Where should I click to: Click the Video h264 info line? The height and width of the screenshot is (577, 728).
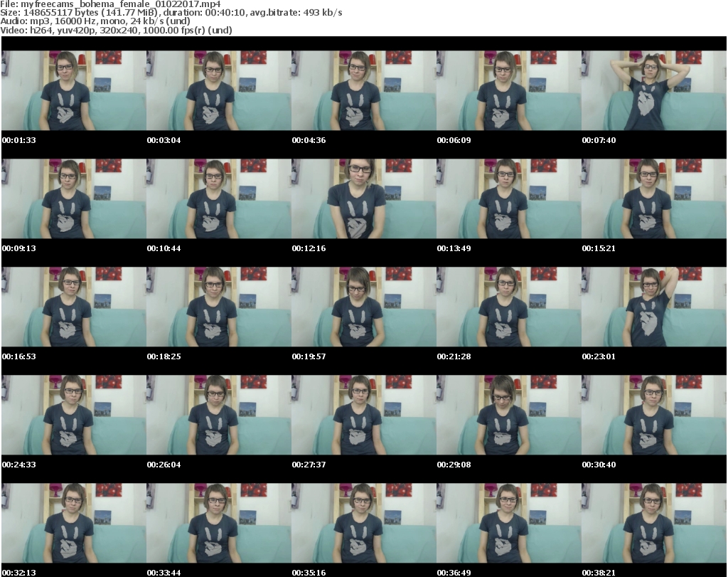coord(116,30)
